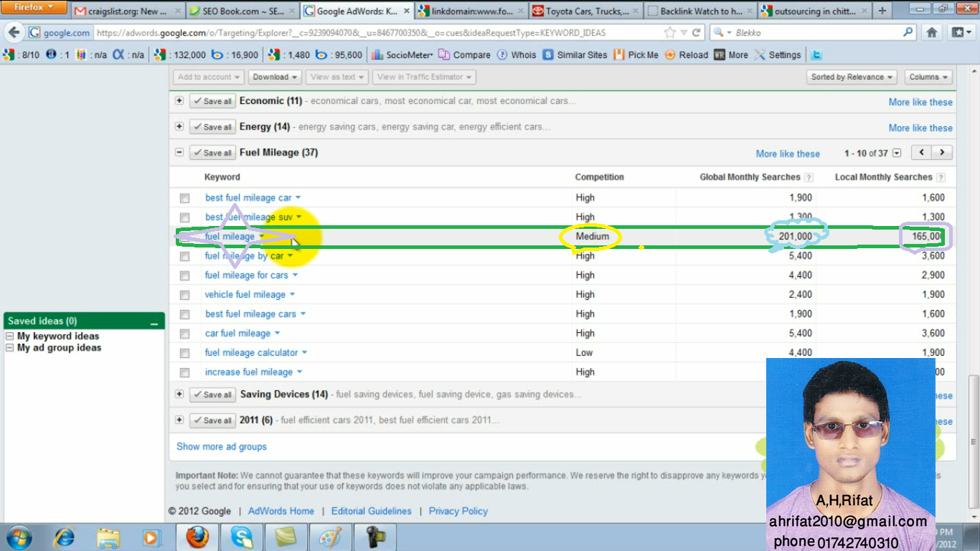Viewport: 980px width, 551px height.
Task: Open the 'fuel mileage calculator' keyword link
Action: [251, 353]
